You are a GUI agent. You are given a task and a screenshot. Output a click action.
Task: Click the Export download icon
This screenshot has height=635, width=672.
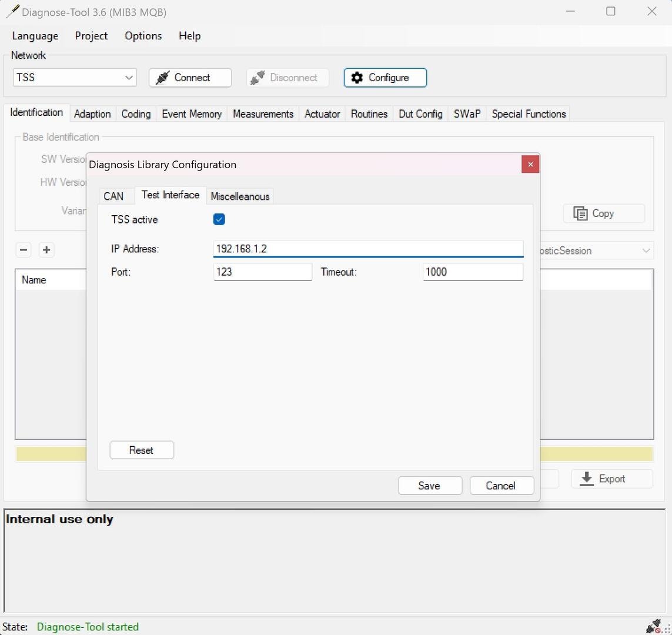pos(586,479)
